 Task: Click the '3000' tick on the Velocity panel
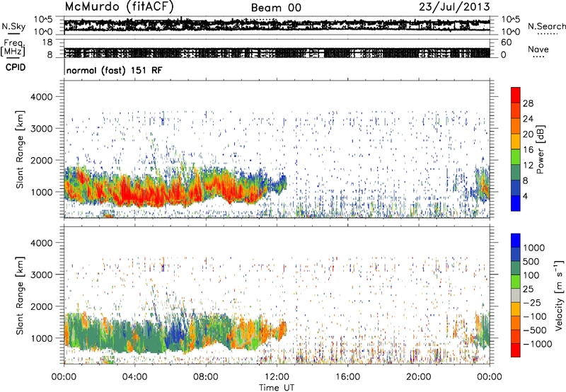[x=41, y=275]
